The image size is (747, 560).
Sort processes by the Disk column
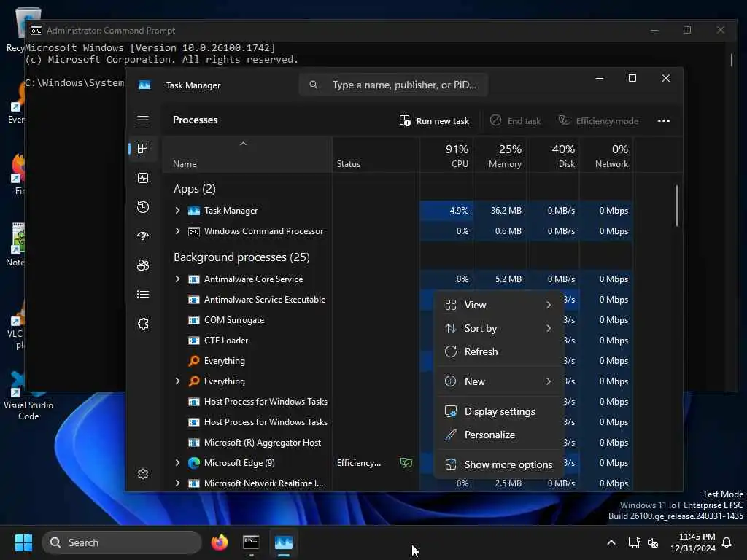[554, 155]
